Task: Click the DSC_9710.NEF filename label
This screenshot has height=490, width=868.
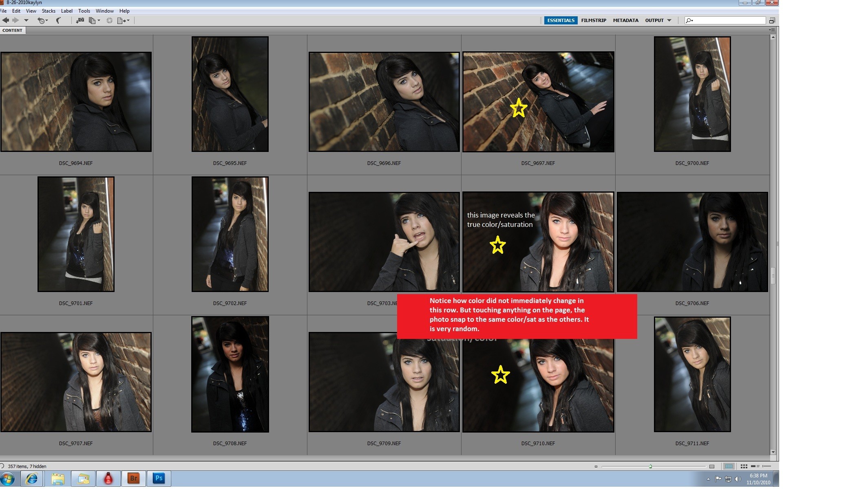Action: click(x=538, y=443)
